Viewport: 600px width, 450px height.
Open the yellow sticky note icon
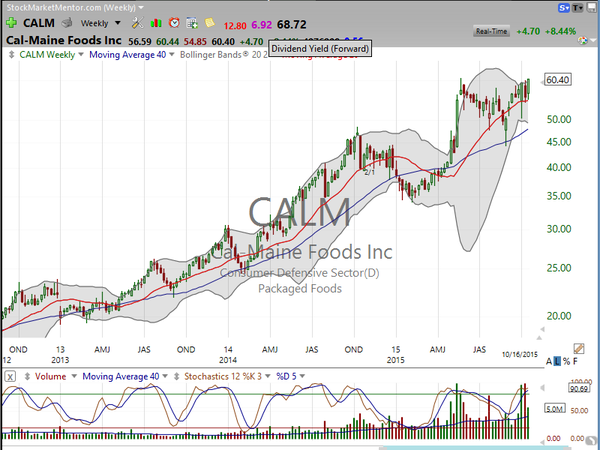click(209, 23)
